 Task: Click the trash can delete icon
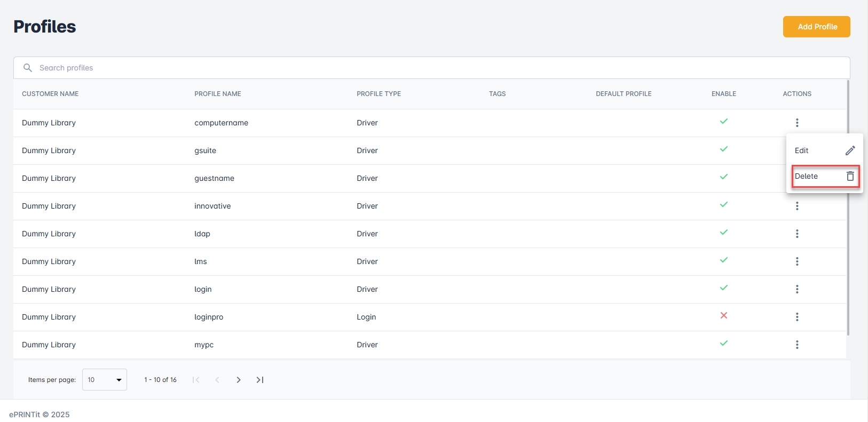[850, 176]
